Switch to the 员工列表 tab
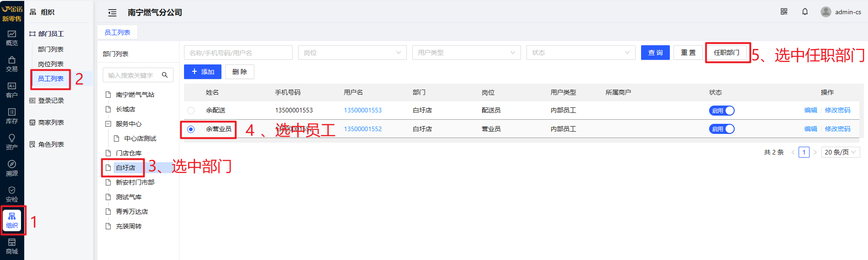The height and width of the screenshot is (260, 868). (x=117, y=32)
